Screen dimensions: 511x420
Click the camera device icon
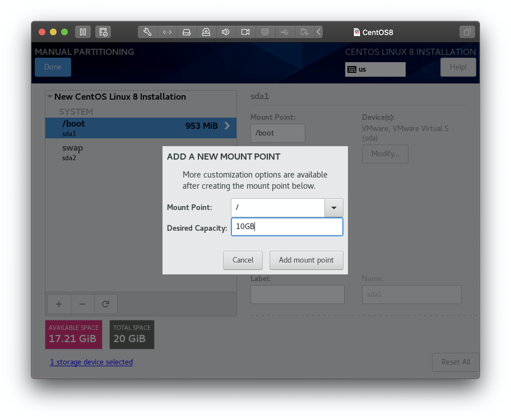[x=245, y=32]
